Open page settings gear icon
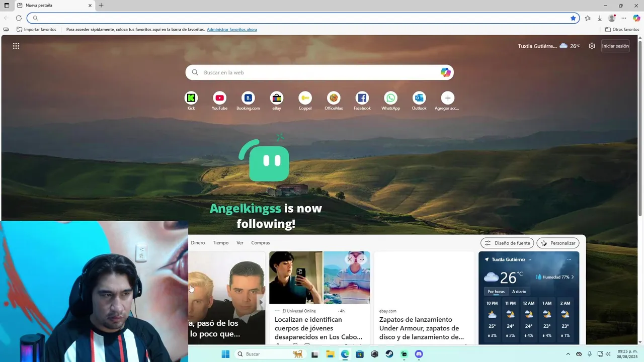This screenshot has height=362, width=644. pyautogui.click(x=592, y=46)
